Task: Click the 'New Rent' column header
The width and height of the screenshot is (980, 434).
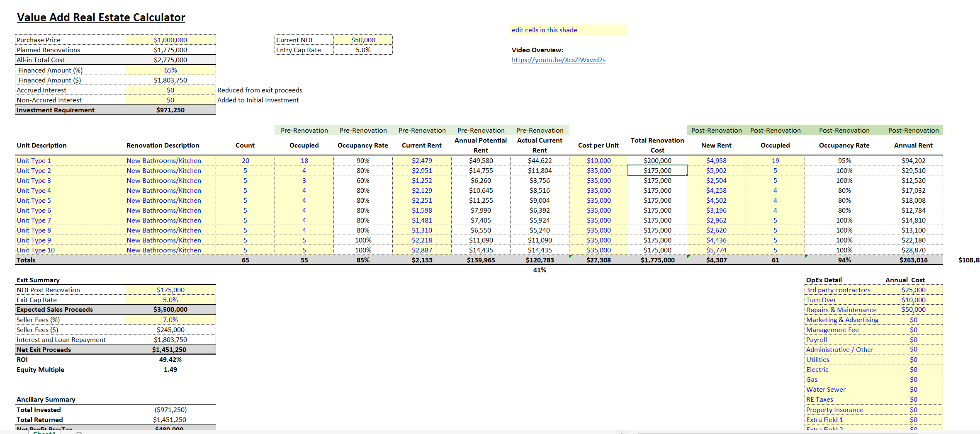Action: click(716, 145)
